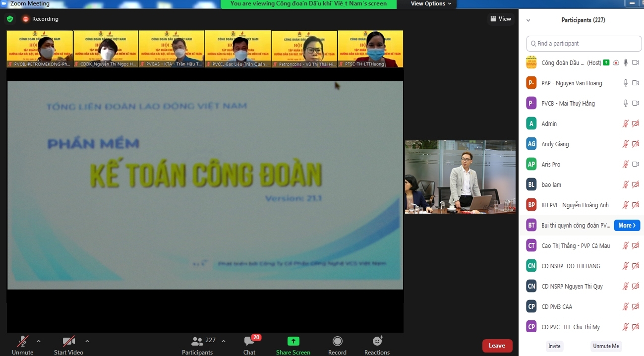The image size is (644, 356).
Task: Click bao lam's disabled camera icon
Action: click(636, 185)
